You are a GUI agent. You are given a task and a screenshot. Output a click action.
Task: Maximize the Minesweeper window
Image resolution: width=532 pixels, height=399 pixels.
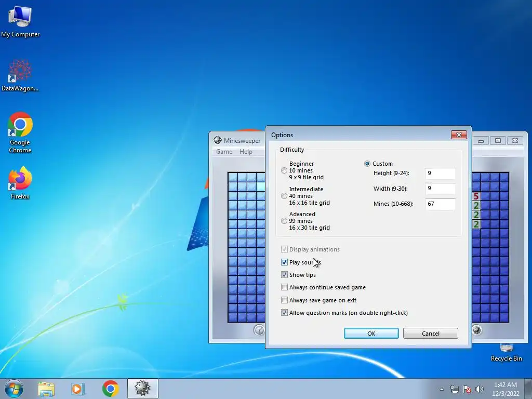[x=498, y=140]
